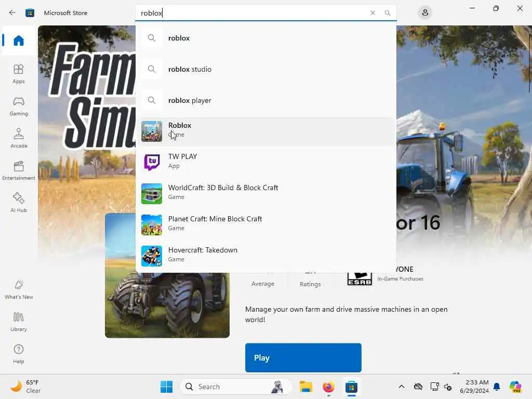Click the taskbar Search box
The height and width of the screenshot is (399, 532).
pos(236,387)
